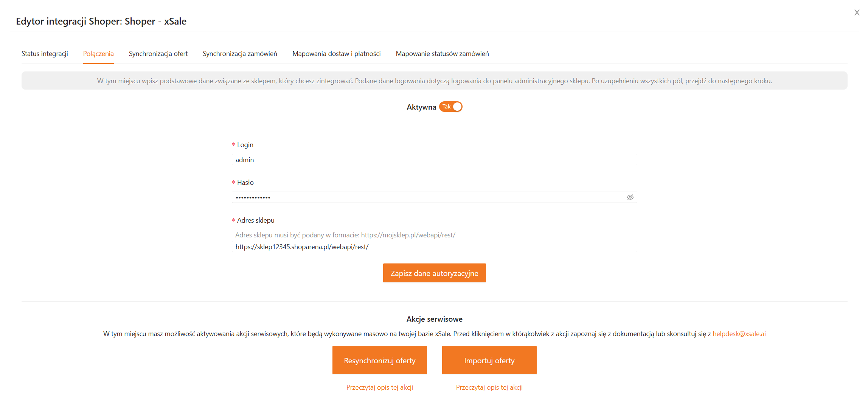Click the Resynchronizuj oferty button
The width and height of the screenshot is (868, 412).
(379, 360)
